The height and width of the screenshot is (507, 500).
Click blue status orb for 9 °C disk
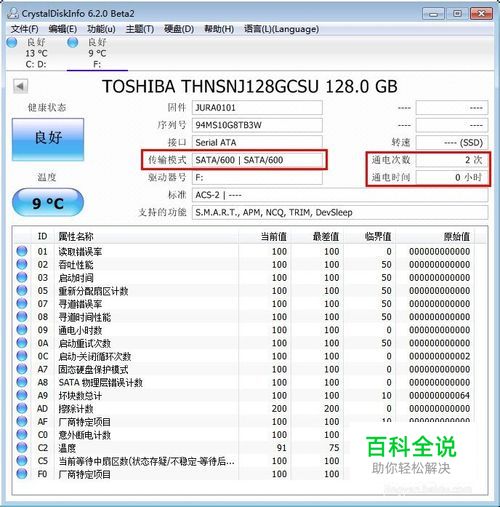click(73, 42)
